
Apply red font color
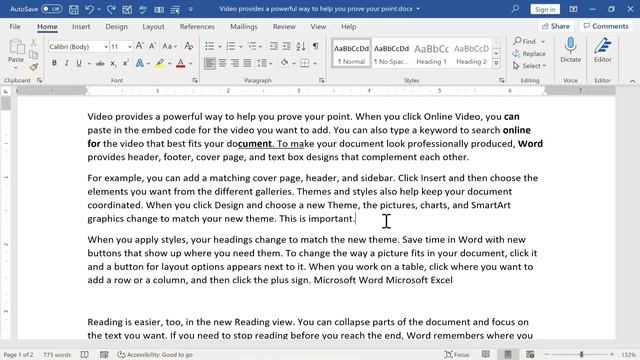click(x=180, y=63)
